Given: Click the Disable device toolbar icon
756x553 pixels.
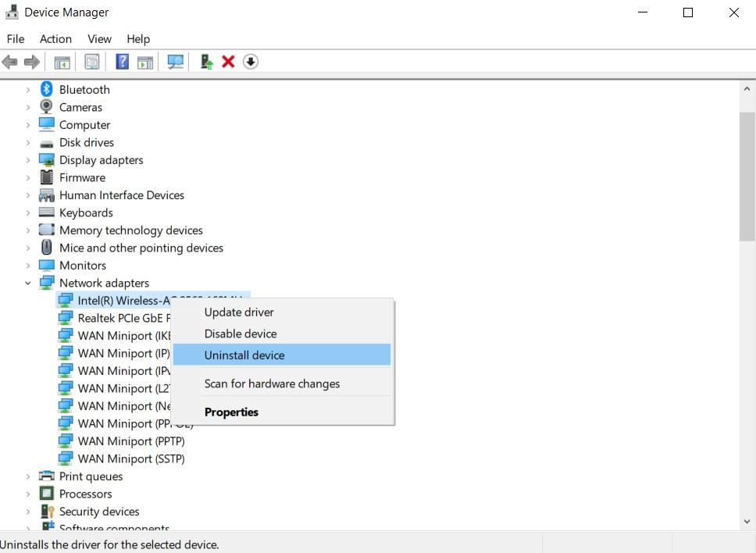Looking at the screenshot, I should [x=250, y=62].
